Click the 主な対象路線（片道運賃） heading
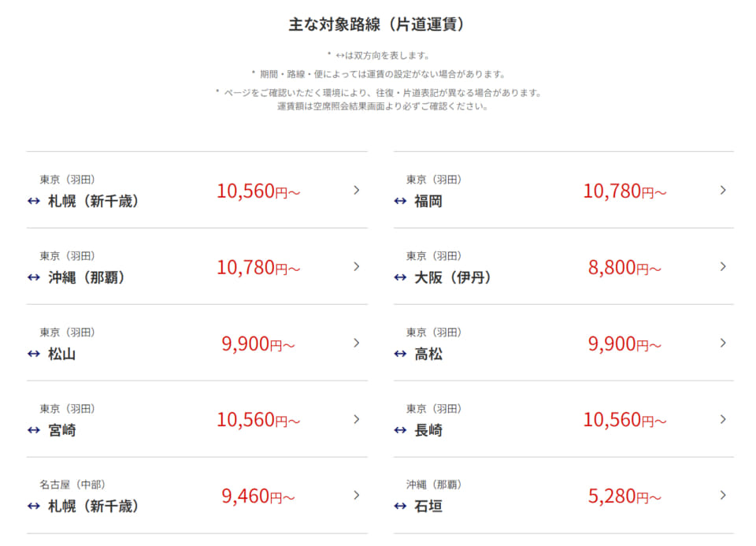This screenshot has width=756, height=546. (x=378, y=24)
